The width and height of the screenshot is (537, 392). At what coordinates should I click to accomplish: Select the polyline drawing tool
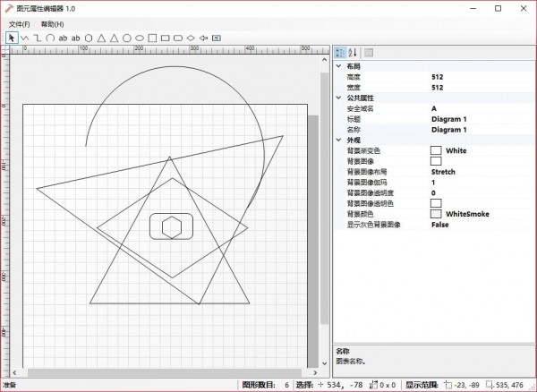[24, 38]
